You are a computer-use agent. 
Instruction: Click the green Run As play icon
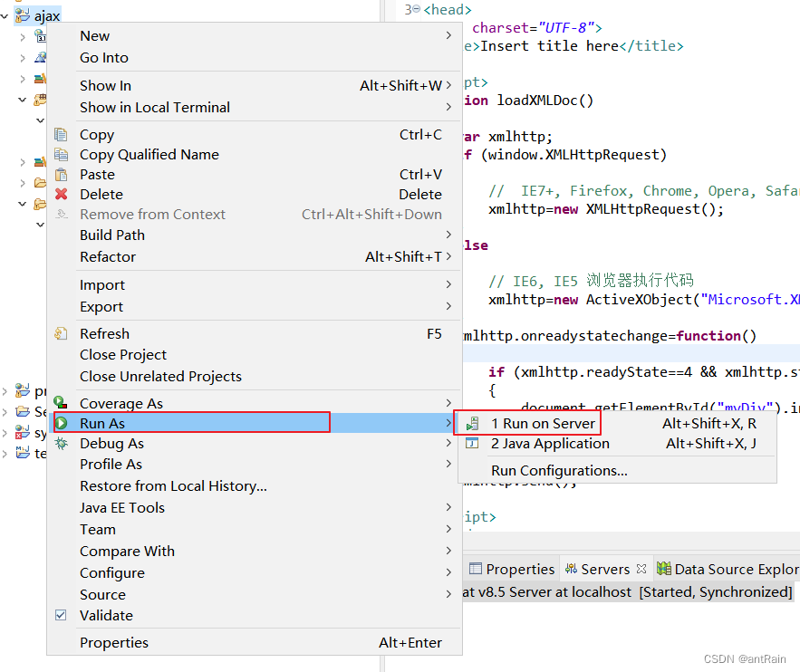pos(62,423)
